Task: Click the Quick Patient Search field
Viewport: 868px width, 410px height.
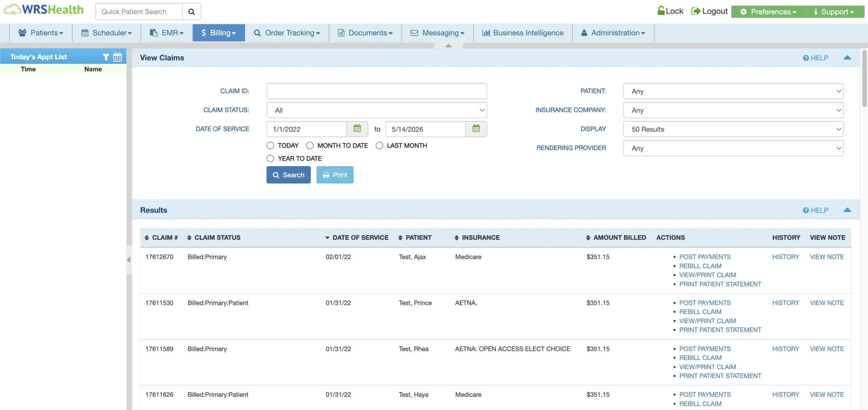Action: coord(139,12)
